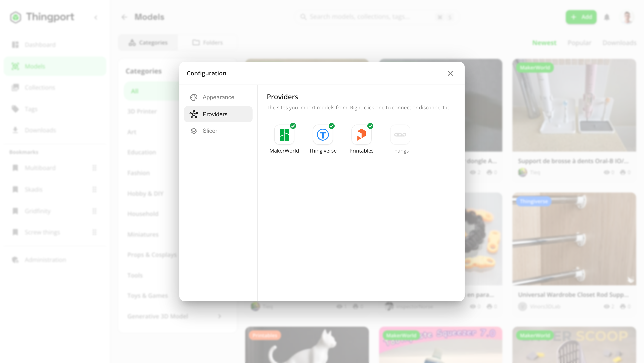
Task: Go back using the arrow beside Models
Action: pos(124,17)
